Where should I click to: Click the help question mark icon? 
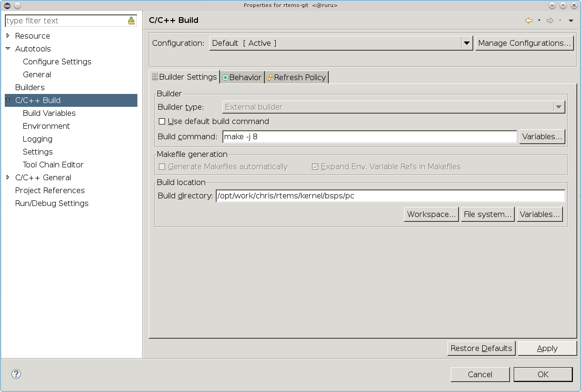click(16, 374)
